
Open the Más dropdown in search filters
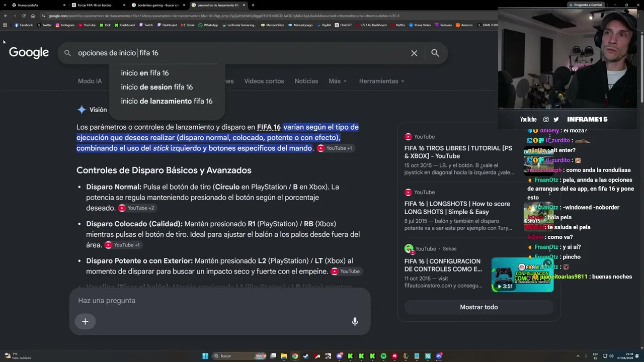tap(338, 81)
